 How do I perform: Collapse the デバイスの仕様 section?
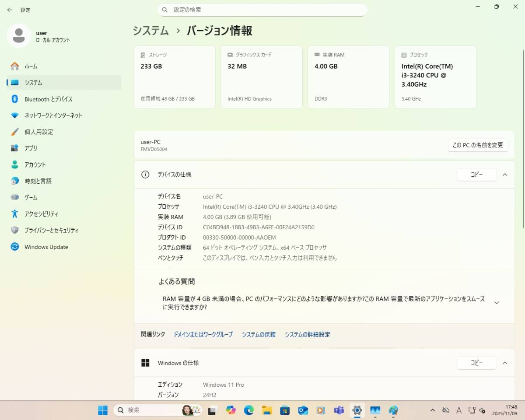505,175
